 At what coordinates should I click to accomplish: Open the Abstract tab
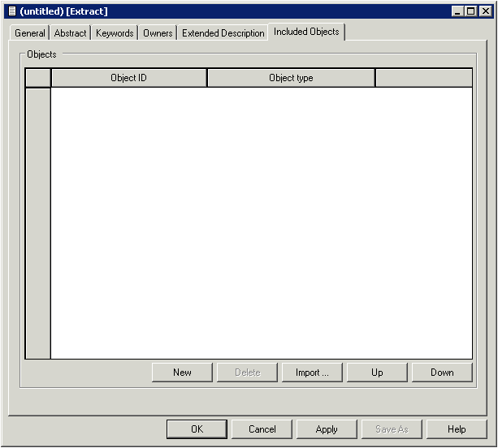tap(70, 33)
